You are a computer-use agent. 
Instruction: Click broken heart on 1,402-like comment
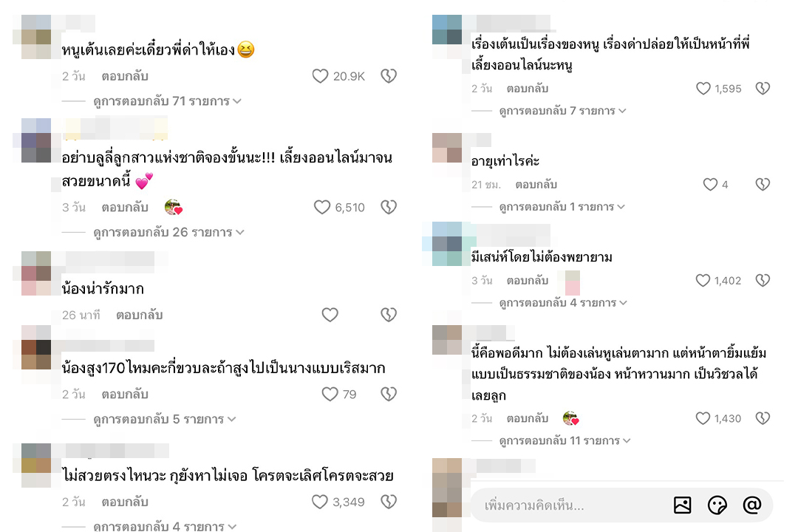point(763,281)
